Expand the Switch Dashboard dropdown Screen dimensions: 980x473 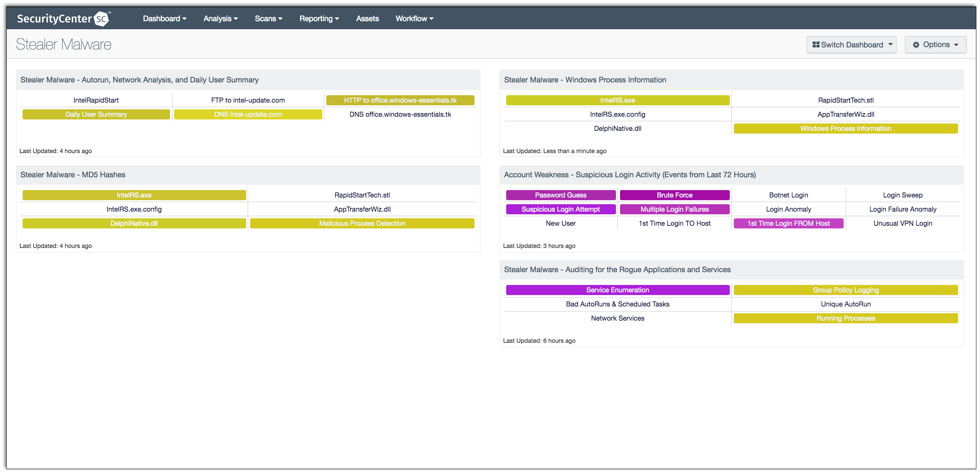pos(851,45)
